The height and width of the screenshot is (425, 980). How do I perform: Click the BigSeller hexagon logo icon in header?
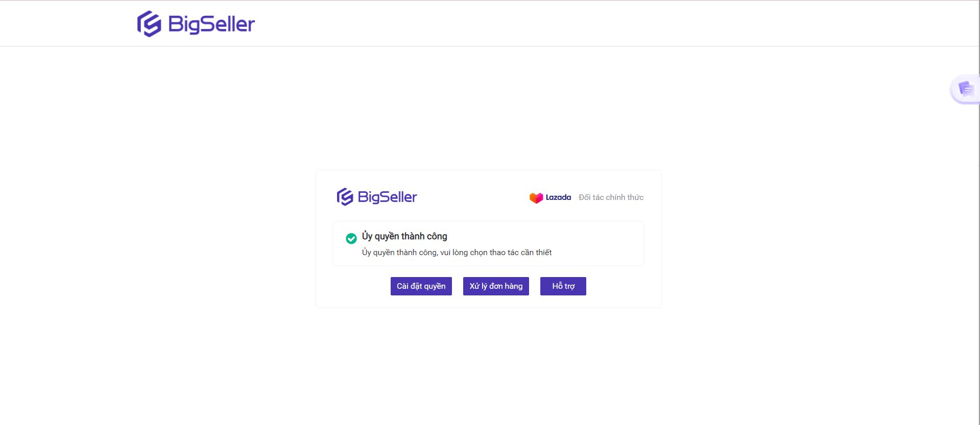click(149, 24)
